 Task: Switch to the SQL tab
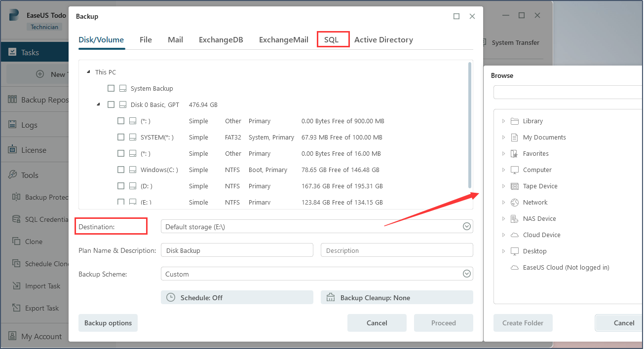[332, 40]
